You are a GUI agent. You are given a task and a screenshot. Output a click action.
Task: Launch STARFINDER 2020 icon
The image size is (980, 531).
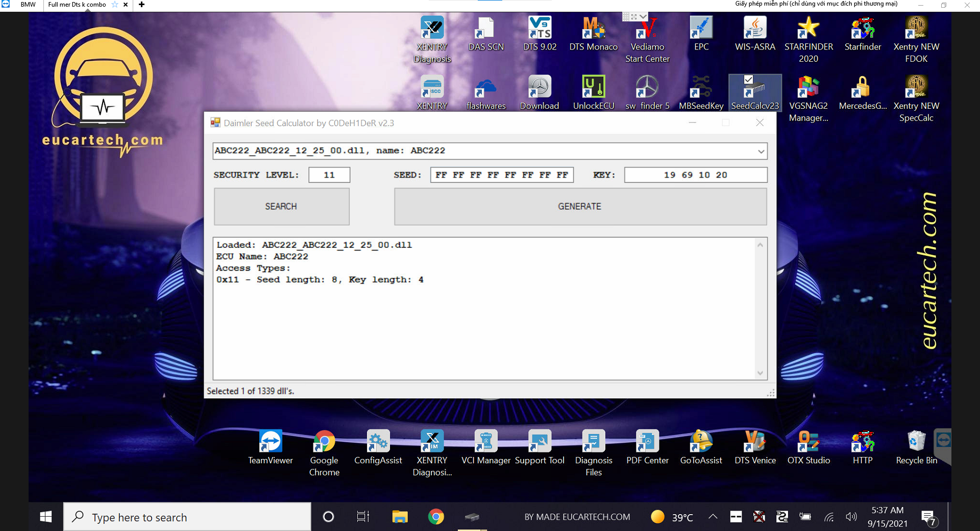808,39
